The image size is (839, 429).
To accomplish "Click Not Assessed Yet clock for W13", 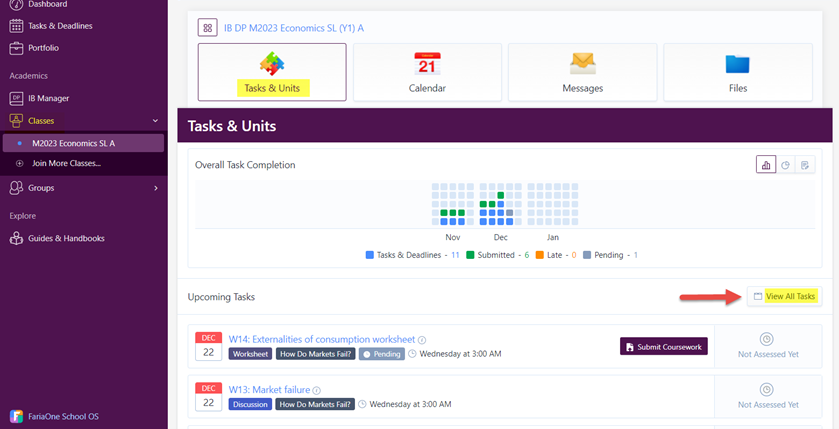I will coord(766,389).
